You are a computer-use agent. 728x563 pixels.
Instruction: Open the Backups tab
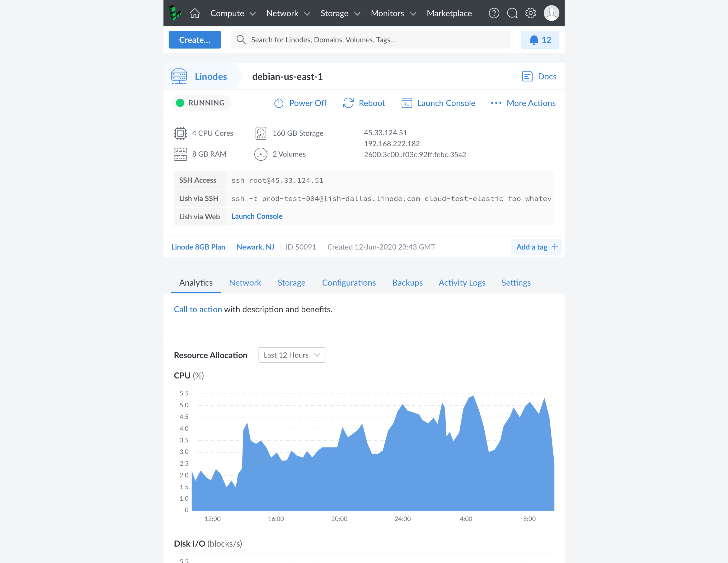tap(407, 283)
